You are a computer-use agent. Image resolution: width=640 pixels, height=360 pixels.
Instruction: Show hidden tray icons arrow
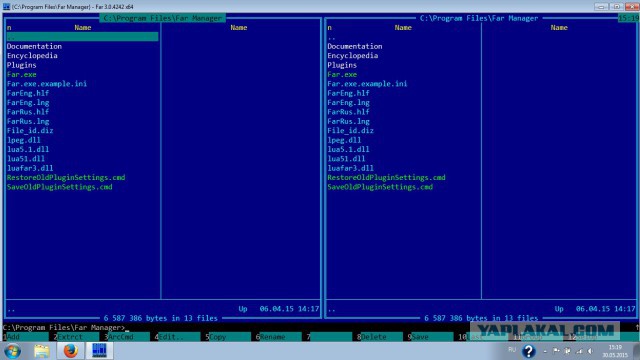click(x=545, y=351)
